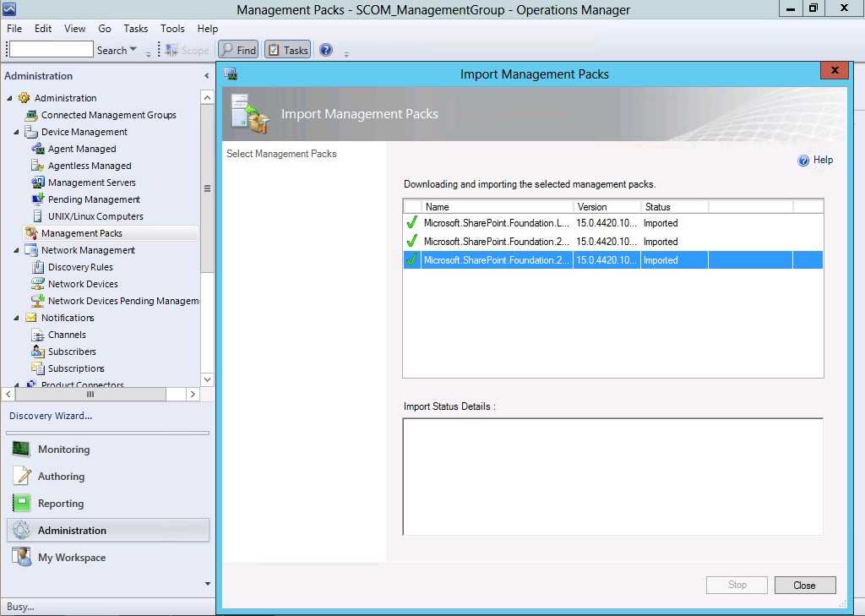
Task: Click the tree vertical scrollbar down arrow
Action: click(208, 379)
